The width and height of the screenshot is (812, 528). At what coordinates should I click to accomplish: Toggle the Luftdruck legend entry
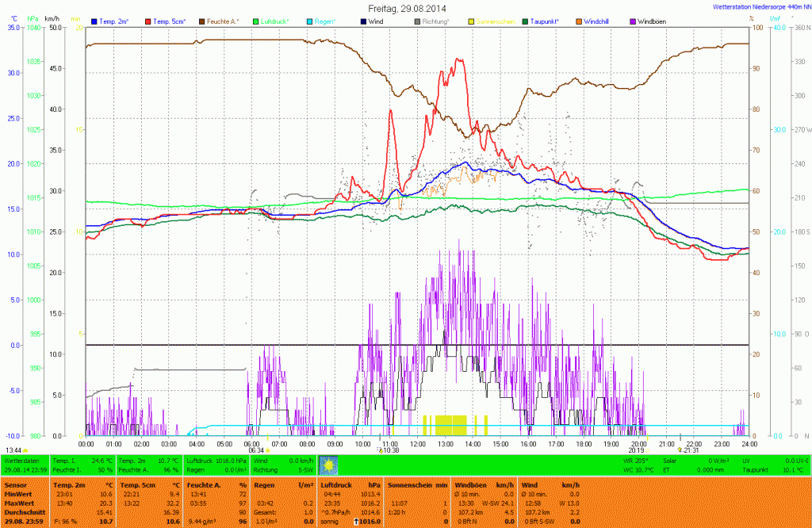[277, 20]
